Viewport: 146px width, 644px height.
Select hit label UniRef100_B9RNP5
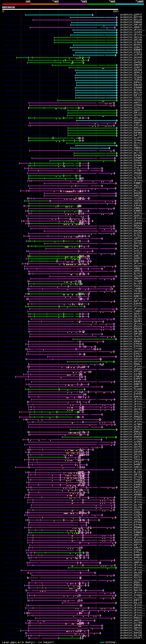point(131,50)
